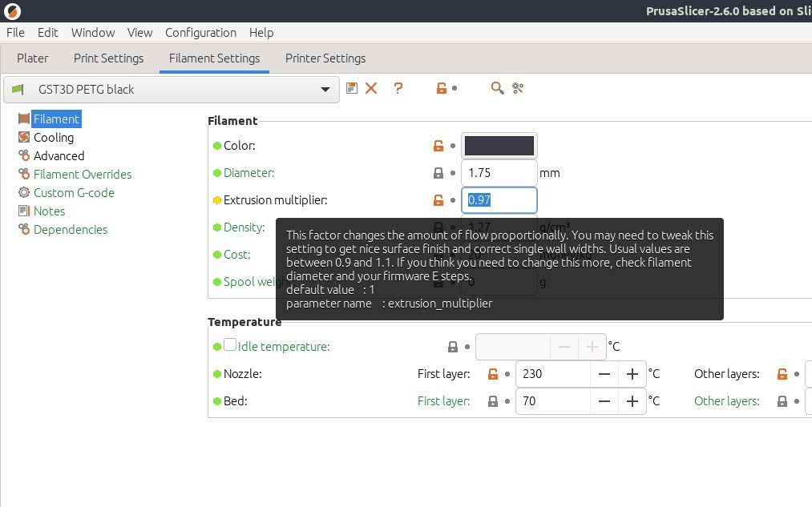Switch to the Filament Settings tab
This screenshot has height=507, width=812.
coord(214,58)
